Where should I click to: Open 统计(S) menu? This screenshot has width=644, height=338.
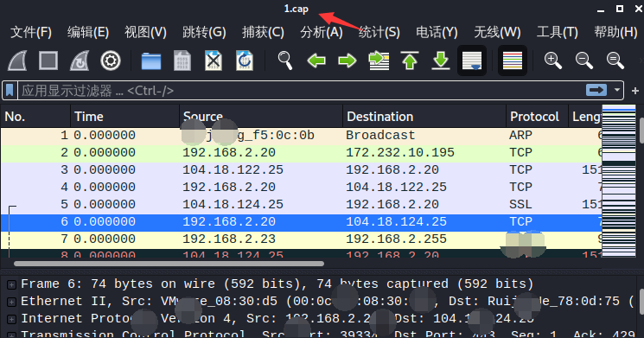(x=379, y=32)
